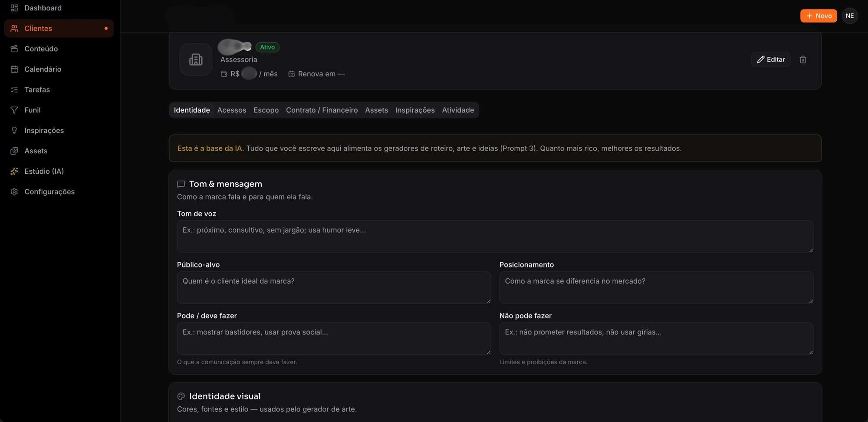The height and width of the screenshot is (422, 868).
Task: Focus the Tom de voz text area
Action: (495, 237)
